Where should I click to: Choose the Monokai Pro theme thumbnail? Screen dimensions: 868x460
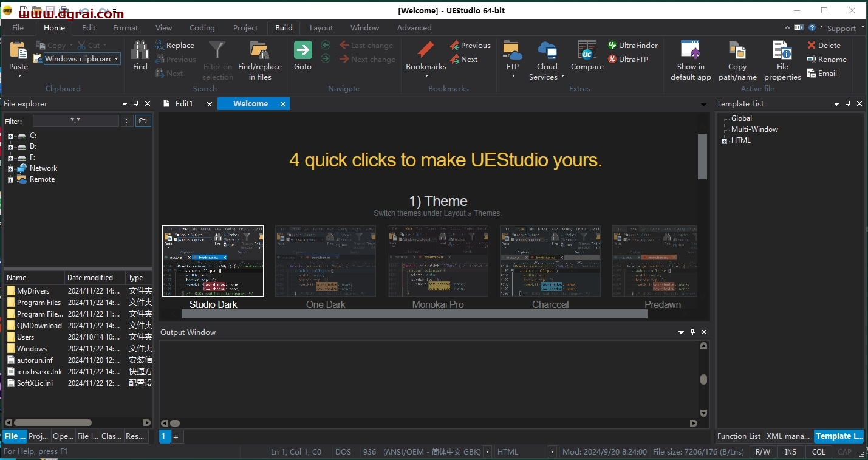point(438,261)
